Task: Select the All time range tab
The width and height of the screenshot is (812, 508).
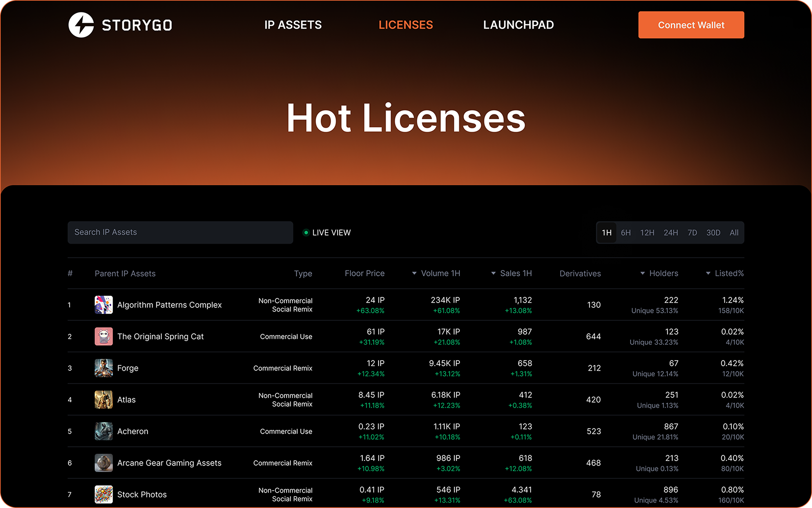Action: pyautogui.click(x=734, y=233)
